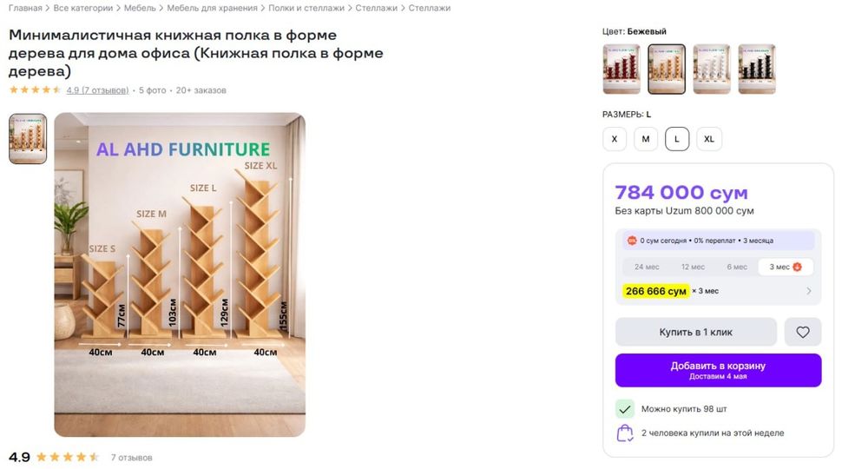868x469 pixels.
Task: Choose the 24 мес installment tab
Action: pyautogui.click(x=645, y=267)
